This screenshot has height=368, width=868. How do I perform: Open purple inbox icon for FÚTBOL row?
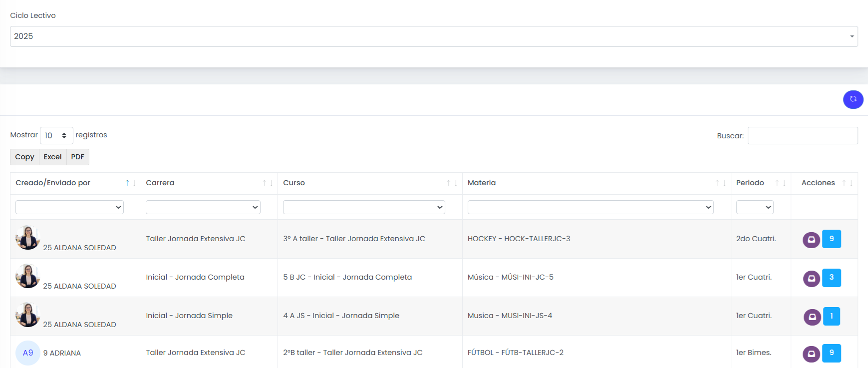coord(811,354)
